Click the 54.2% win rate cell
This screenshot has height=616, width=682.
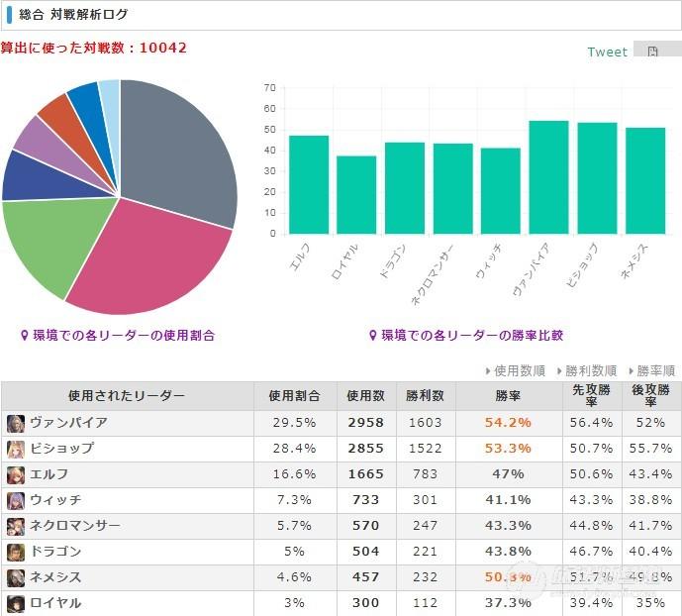pyautogui.click(x=508, y=423)
